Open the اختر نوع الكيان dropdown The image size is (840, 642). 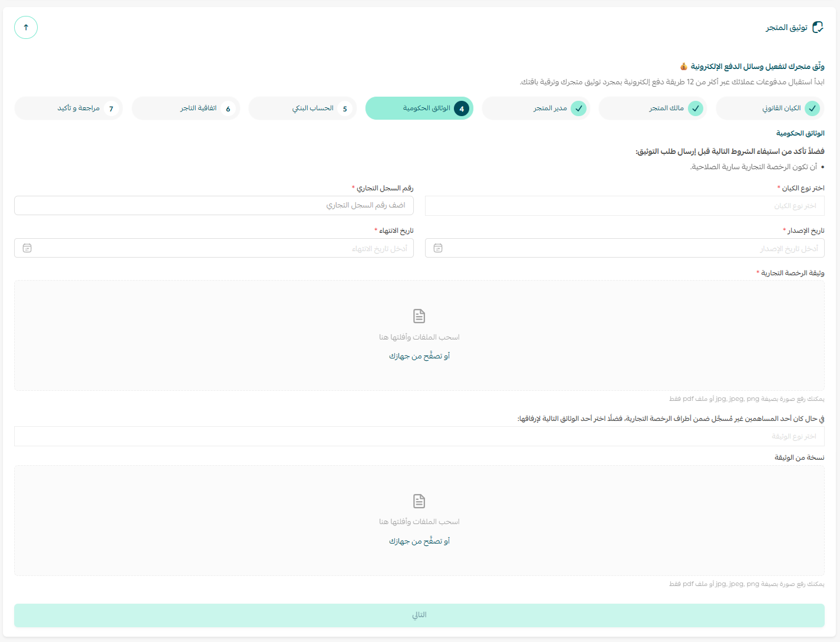pos(624,206)
